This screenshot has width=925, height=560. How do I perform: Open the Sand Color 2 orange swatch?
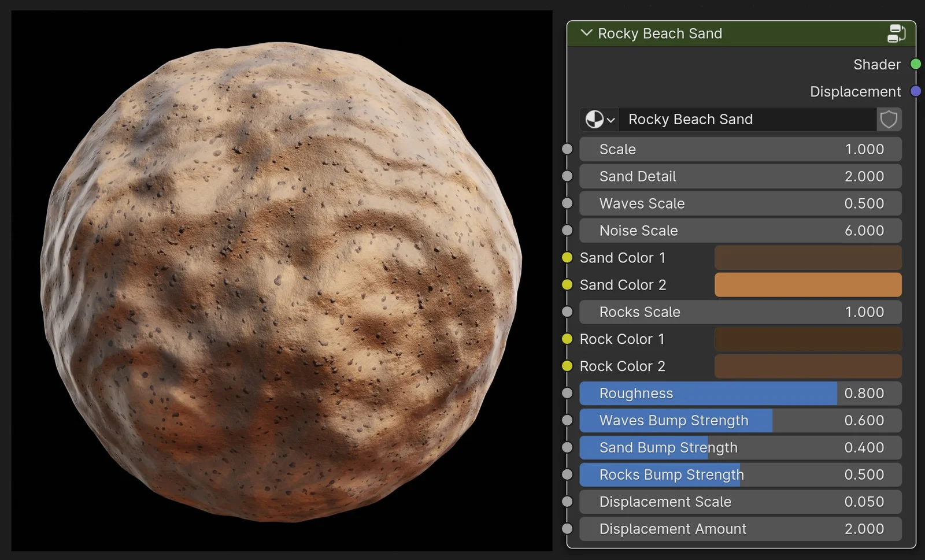click(808, 285)
